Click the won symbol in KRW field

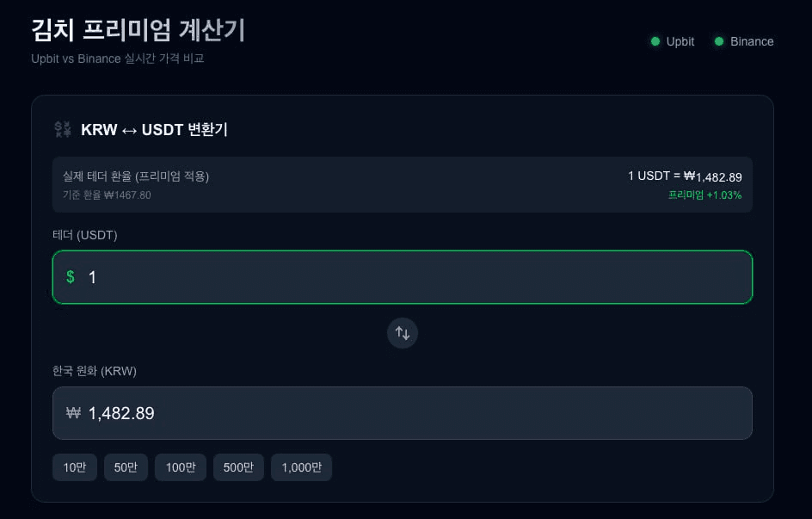point(73,413)
